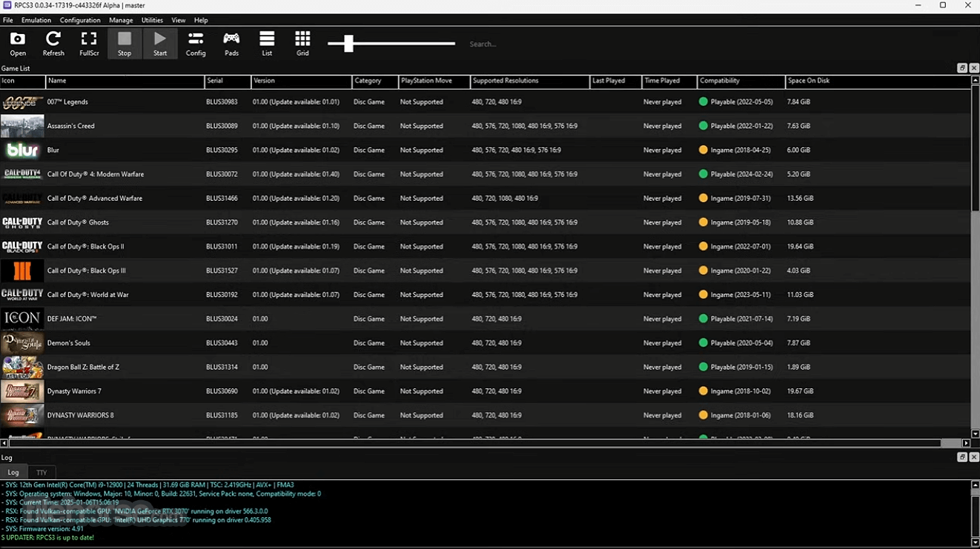This screenshot has height=549, width=980.
Task: Float the Log panel
Action: [x=962, y=458]
